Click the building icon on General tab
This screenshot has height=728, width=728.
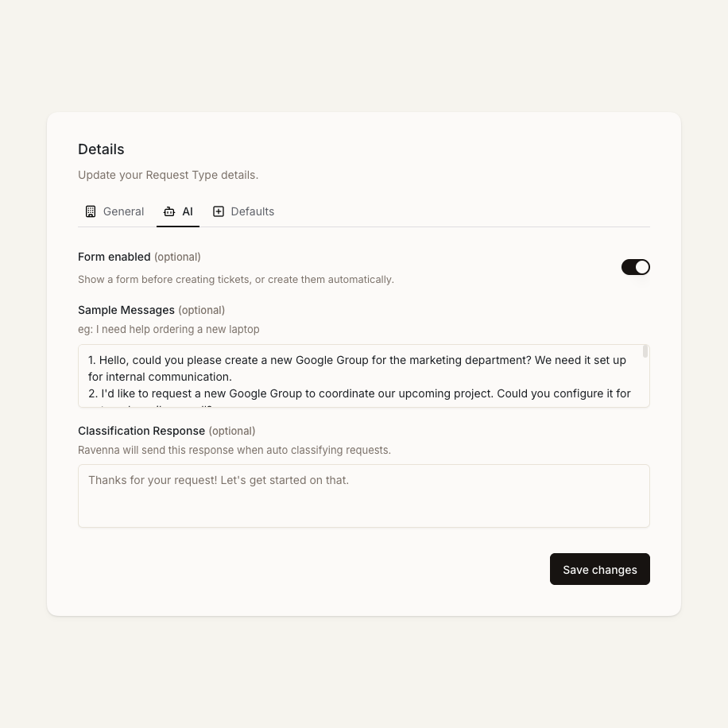coord(91,211)
